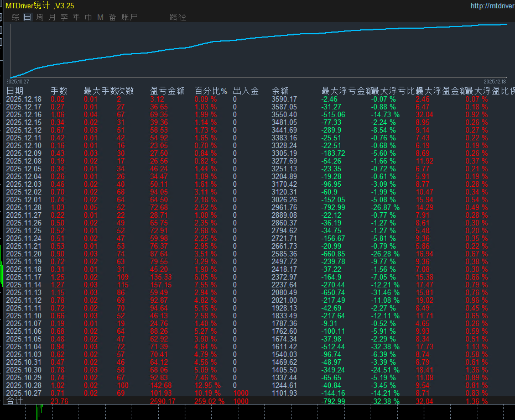Switch to the 综 summary tab
515x420 pixels.
15,17
